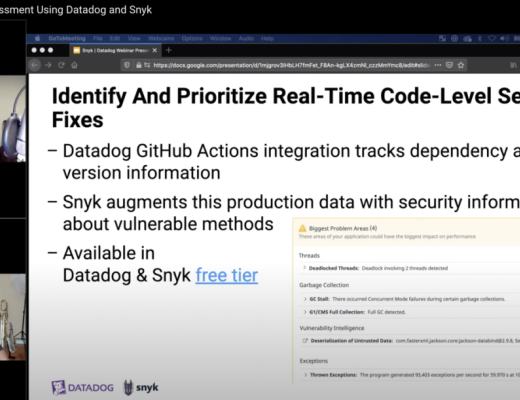This screenshot has width=520, height=400.
Task: Click the volume icon in menu bar
Action: click(503, 38)
